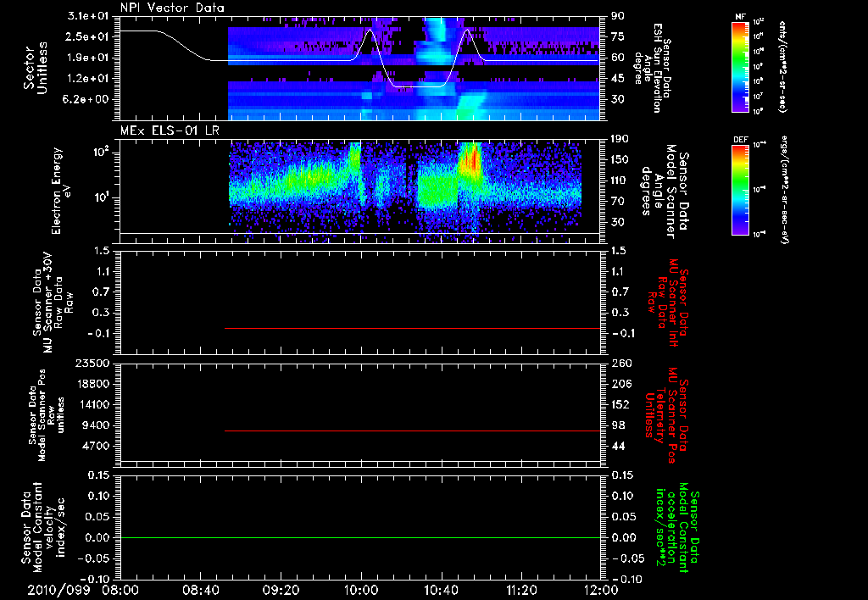Screen dimensions: 868x600
Task: Click the 75 degree sun elevation tick
Action: [617, 36]
